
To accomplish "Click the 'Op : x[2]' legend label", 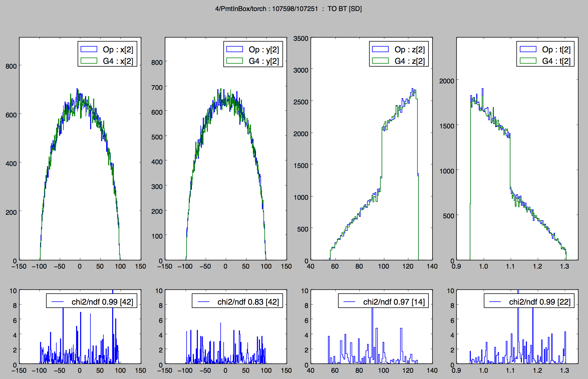I will click(x=118, y=49).
